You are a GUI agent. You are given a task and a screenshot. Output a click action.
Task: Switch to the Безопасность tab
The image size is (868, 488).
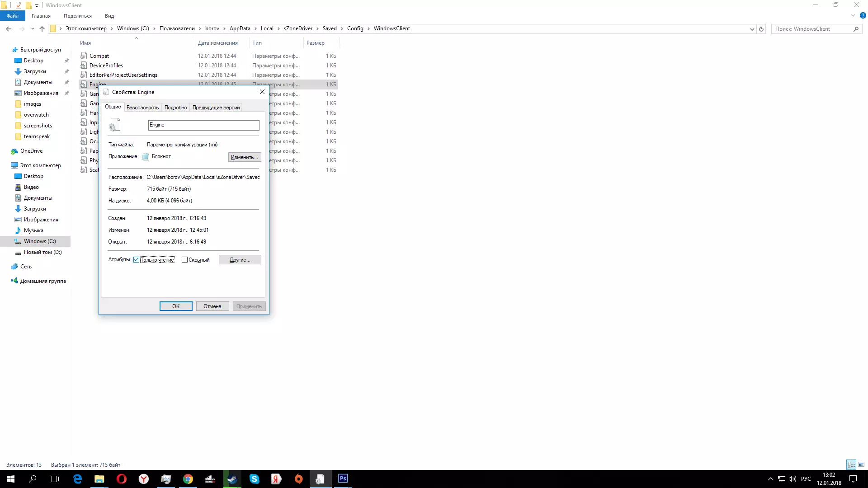pyautogui.click(x=142, y=108)
